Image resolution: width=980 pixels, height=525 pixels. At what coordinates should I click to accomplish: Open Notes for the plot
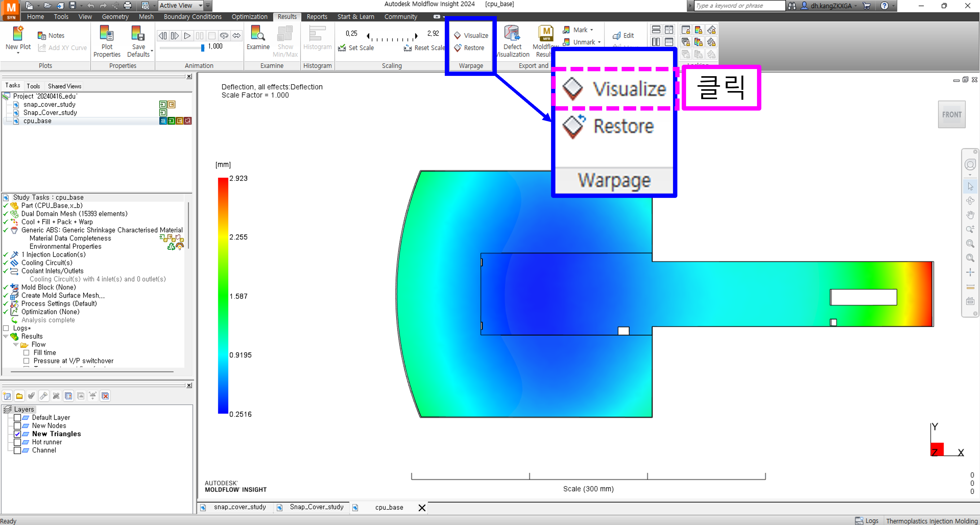[51, 35]
